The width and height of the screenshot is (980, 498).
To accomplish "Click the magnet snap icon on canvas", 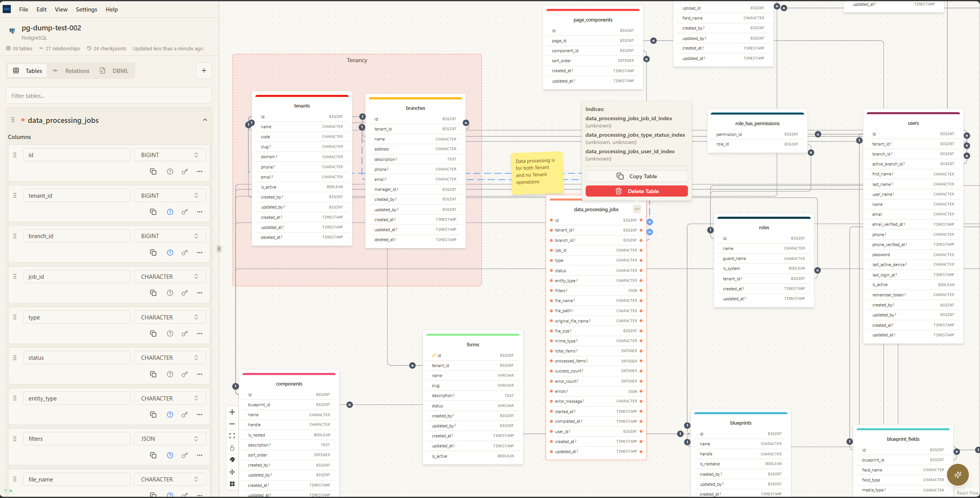I will click(x=232, y=460).
